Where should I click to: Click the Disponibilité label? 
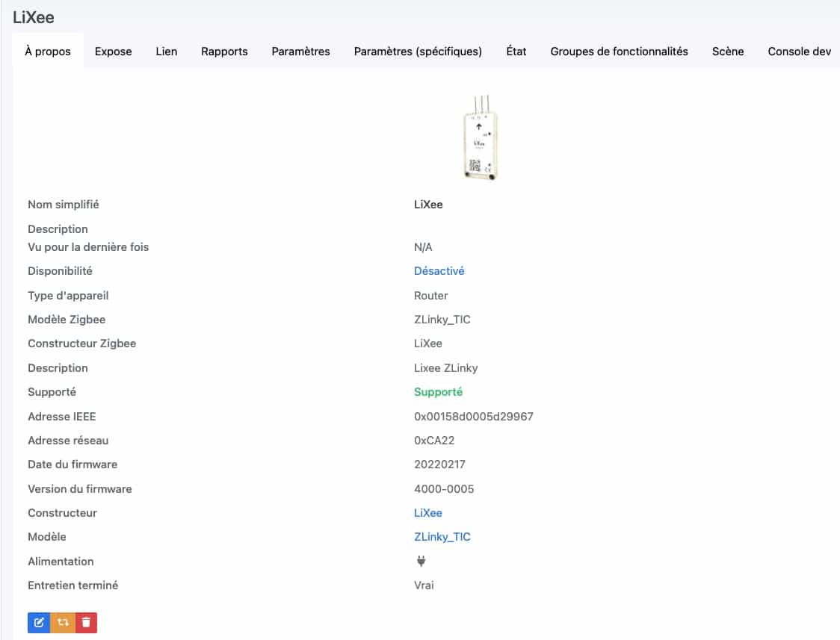coord(60,271)
